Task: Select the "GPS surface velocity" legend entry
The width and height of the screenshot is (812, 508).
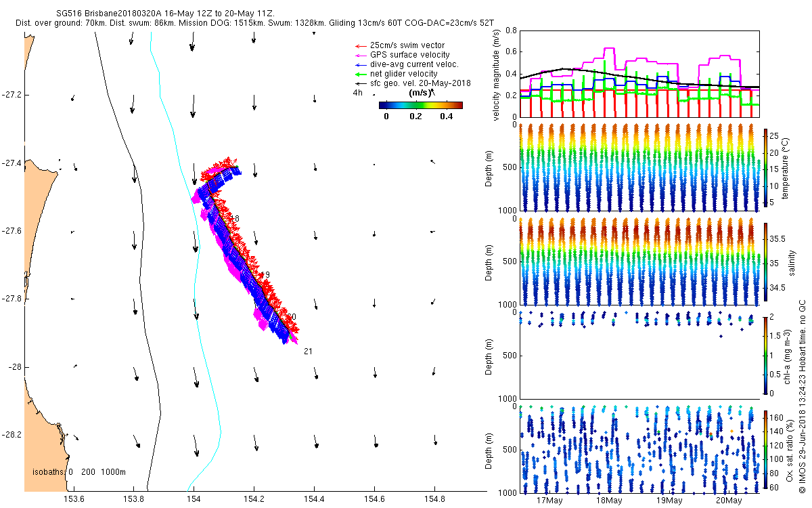Action: (409, 55)
